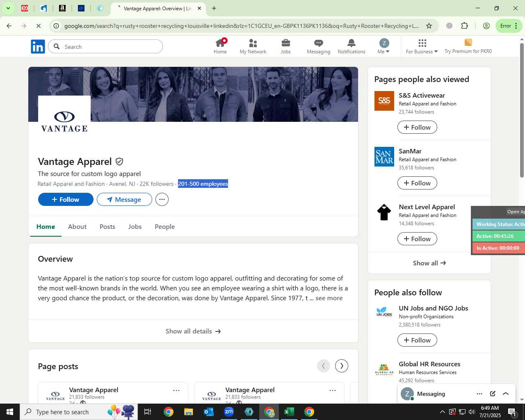Open Global HR Resources page link
Image resolution: width=525 pixels, height=420 pixels.
pos(429,364)
